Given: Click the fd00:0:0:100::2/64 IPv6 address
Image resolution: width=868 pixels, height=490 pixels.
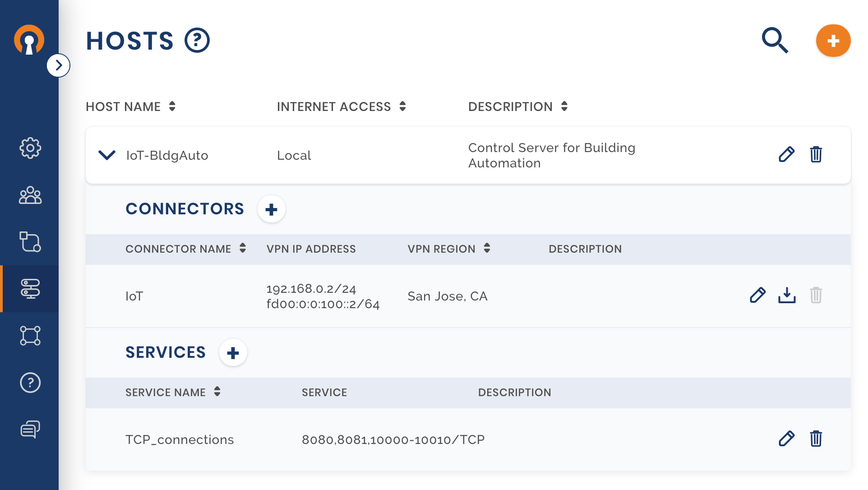Looking at the screenshot, I should point(323,304).
